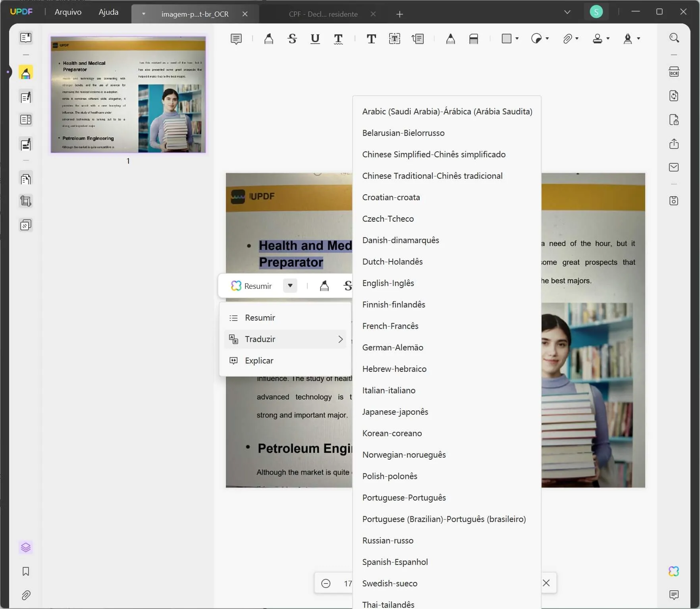Viewport: 700px width, 609px height.
Task: Close the bottom page navigation bar
Action: tap(546, 583)
